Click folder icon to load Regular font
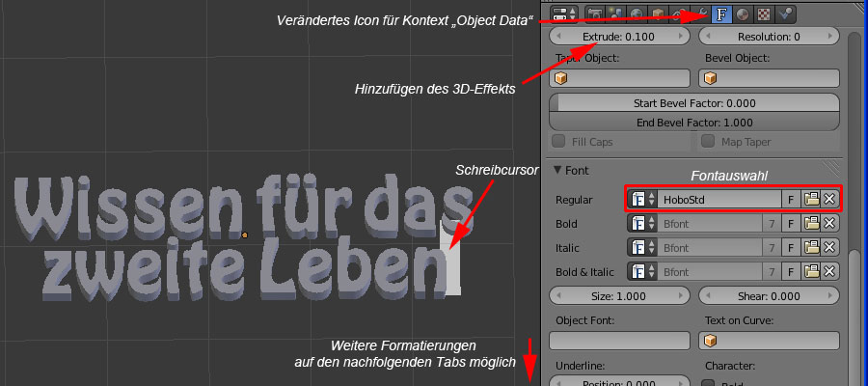The image size is (868, 386). pyautogui.click(x=811, y=200)
